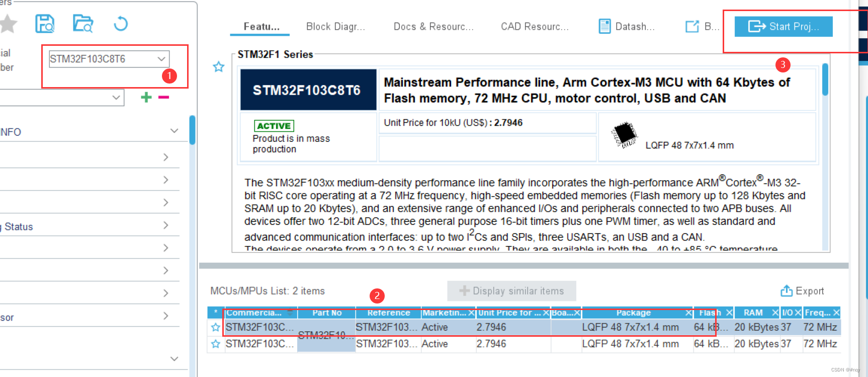The width and height of the screenshot is (868, 377).
Task: Click the datasheet document icon
Action: point(604,26)
